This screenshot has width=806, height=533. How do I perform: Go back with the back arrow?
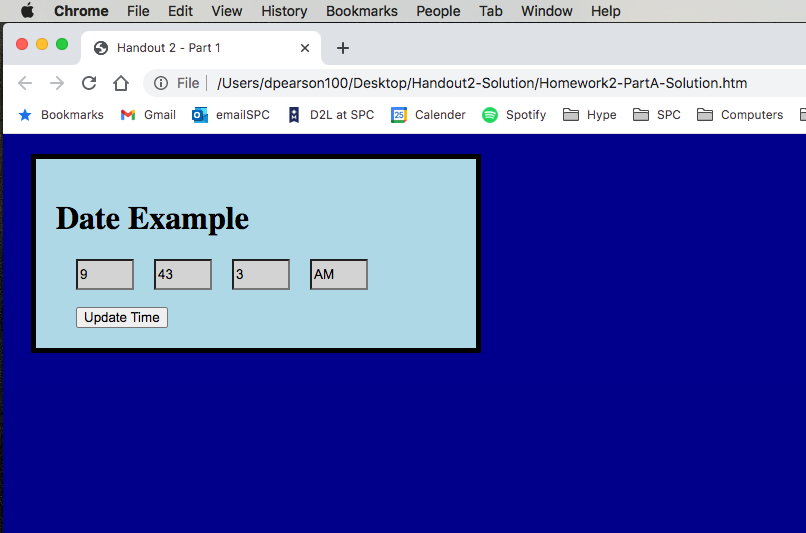[x=25, y=83]
